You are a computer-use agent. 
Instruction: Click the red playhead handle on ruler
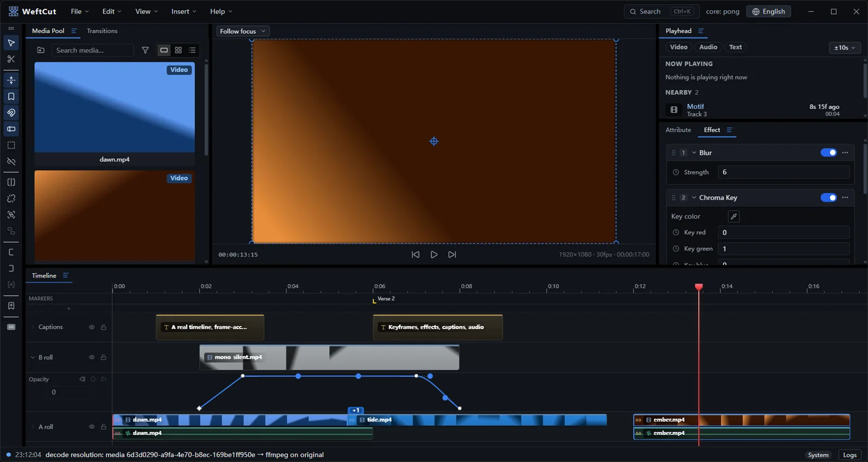(x=699, y=286)
